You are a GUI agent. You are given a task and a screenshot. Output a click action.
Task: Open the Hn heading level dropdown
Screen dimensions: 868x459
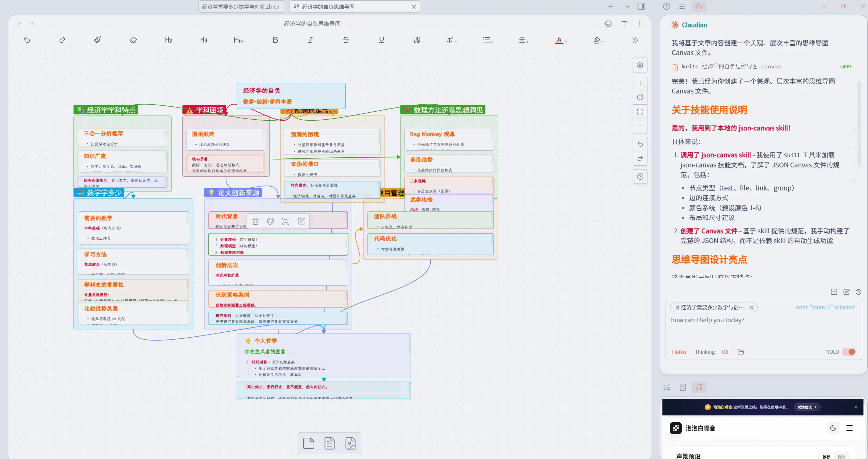click(x=239, y=40)
